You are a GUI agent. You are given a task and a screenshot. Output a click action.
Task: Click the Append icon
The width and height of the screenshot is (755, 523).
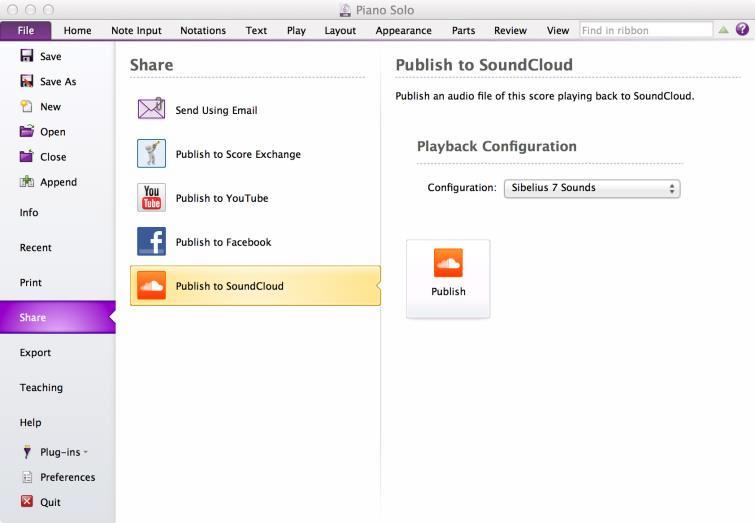[x=26, y=182]
